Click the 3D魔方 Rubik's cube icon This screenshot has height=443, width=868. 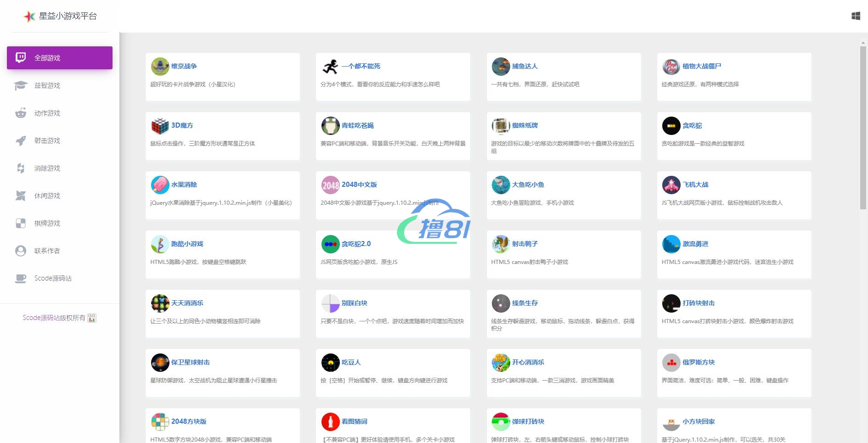[x=160, y=126]
